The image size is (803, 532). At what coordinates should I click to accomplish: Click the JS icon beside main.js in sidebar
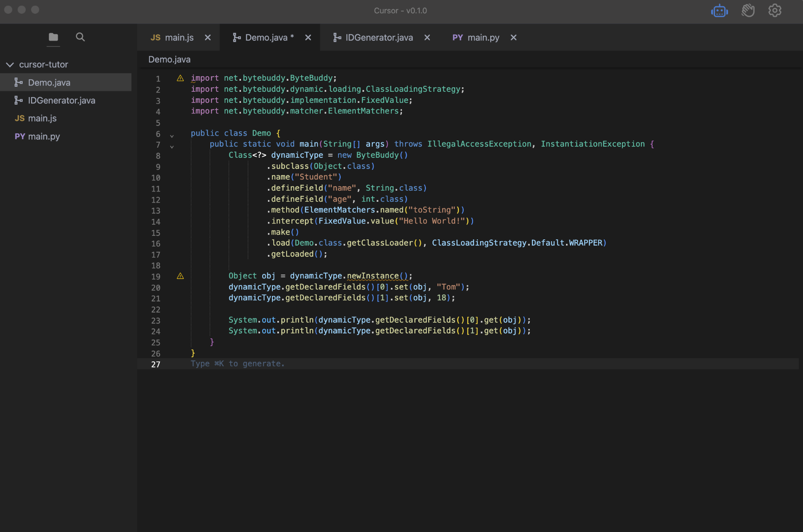click(x=20, y=118)
